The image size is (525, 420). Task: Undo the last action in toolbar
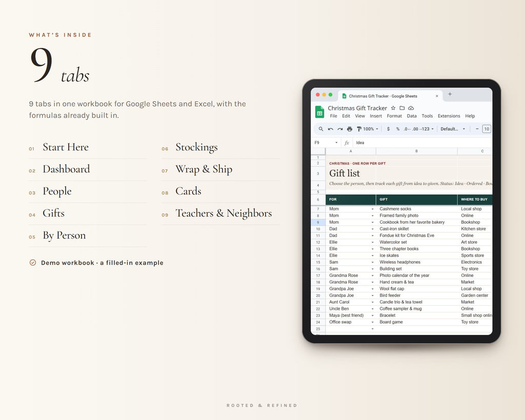click(331, 129)
